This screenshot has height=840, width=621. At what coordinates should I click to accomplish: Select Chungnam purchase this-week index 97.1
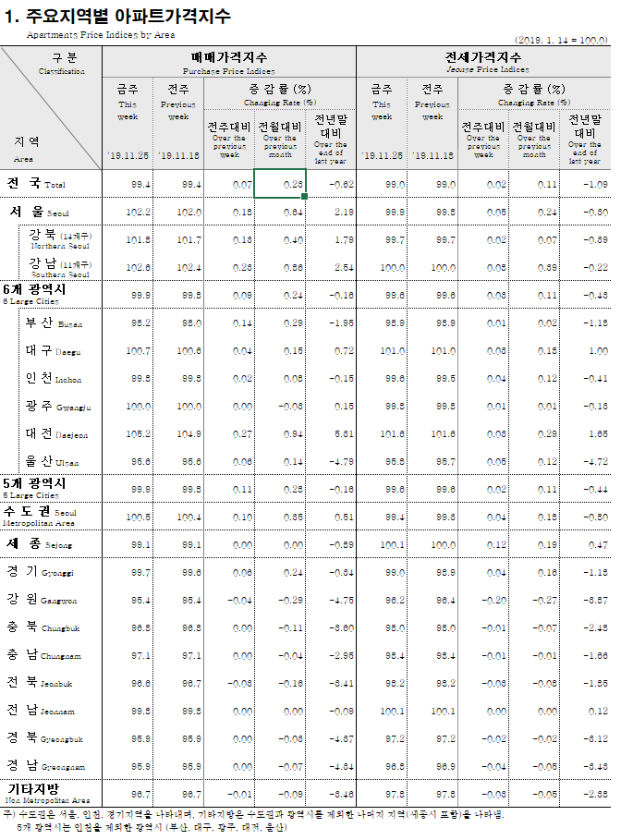tap(140, 655)
